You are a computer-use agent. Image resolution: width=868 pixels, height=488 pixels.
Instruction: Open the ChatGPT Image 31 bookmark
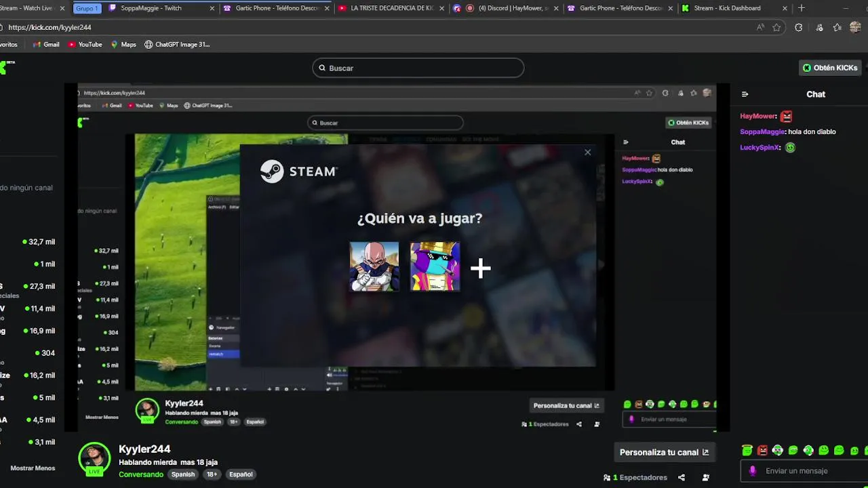pos(177,45)
